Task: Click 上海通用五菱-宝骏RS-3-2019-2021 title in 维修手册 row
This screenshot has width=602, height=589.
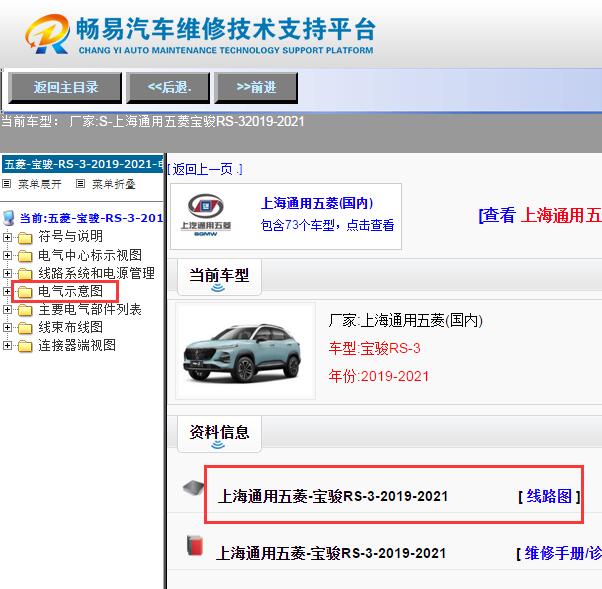Action: 331,553
